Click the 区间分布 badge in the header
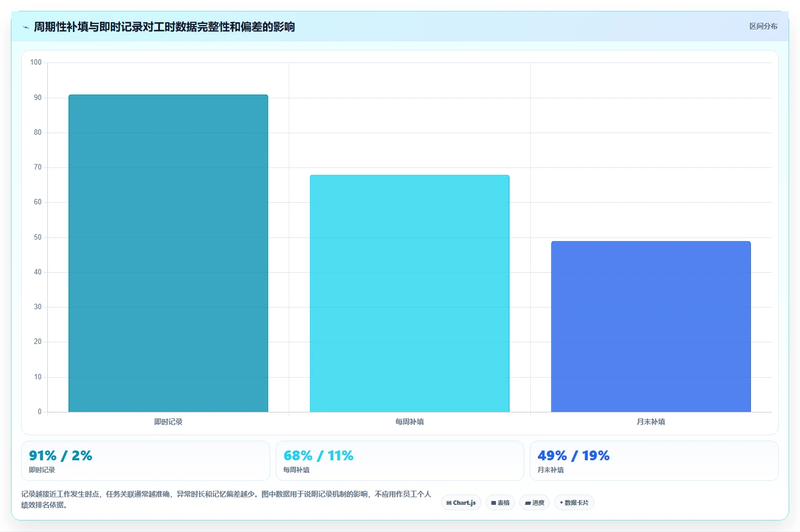The height and width of the screenshot is (532, 800). [763, 26]
